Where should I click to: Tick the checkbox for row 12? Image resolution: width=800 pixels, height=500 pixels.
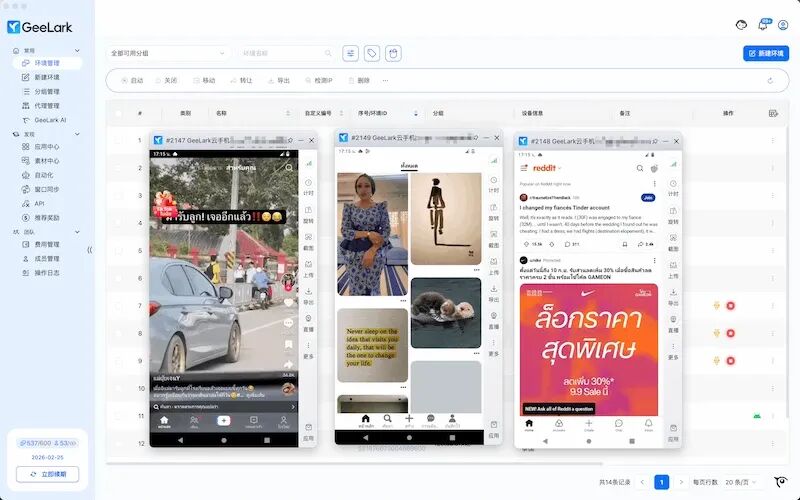118,443
